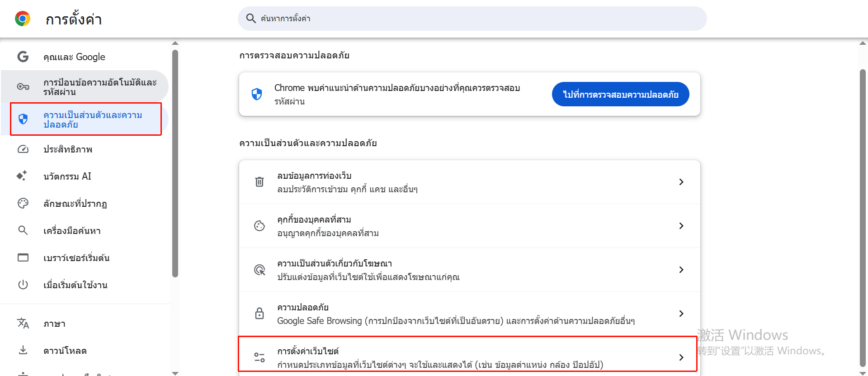
Task: Select เครื่องมือค้นหา in the sidebar
Action: tap(72, 231)
